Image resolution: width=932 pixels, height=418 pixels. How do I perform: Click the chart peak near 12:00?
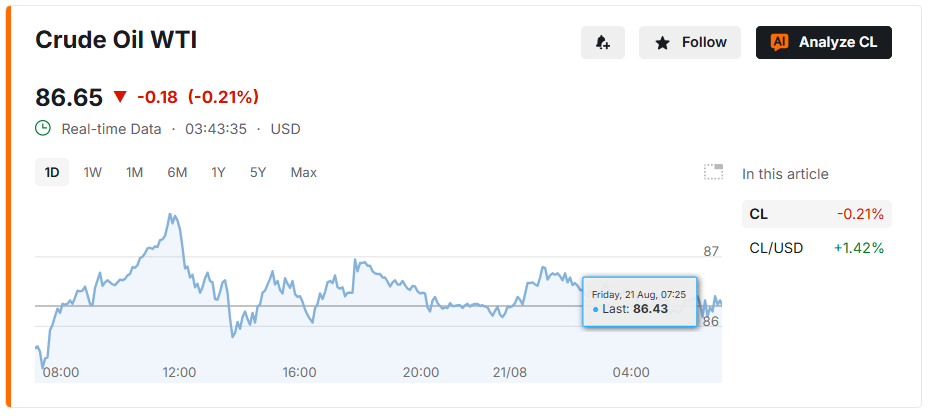click(171, 215)
